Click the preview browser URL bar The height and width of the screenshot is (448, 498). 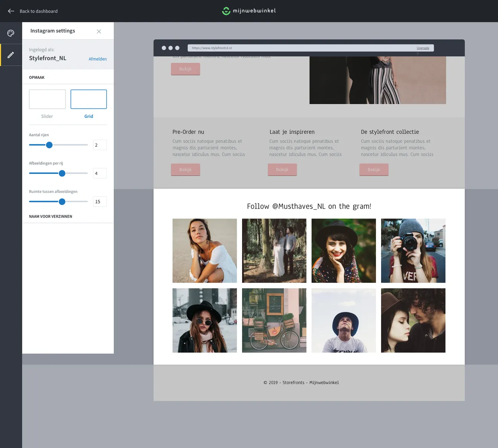(x=311, y=48)
